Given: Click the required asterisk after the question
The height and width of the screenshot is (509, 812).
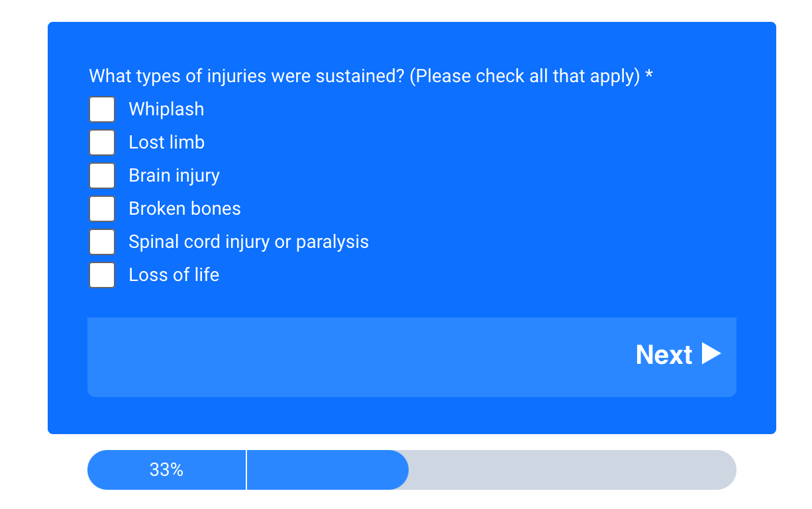Looking at the screenshot, I should 649,75.
